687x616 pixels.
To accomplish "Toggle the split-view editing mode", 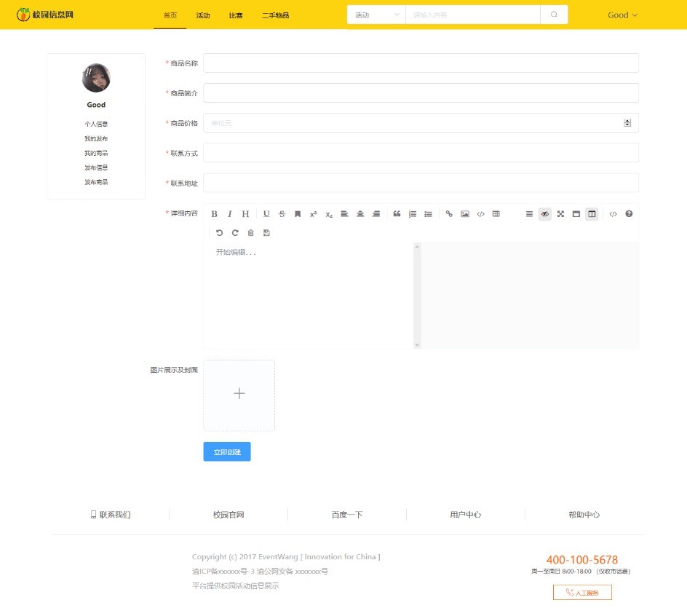I will coord(591,213).
